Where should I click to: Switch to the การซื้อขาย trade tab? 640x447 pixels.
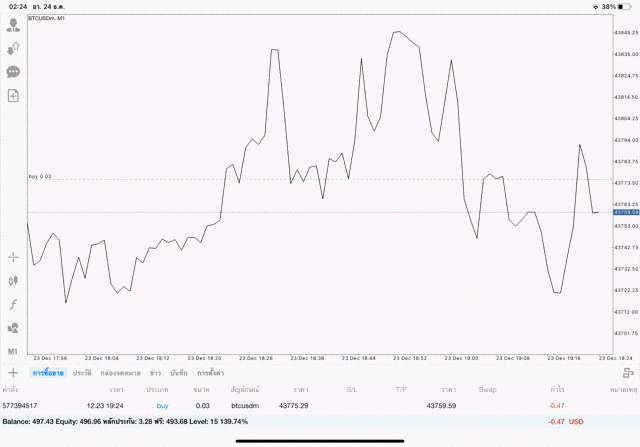[x=48, y=372]
